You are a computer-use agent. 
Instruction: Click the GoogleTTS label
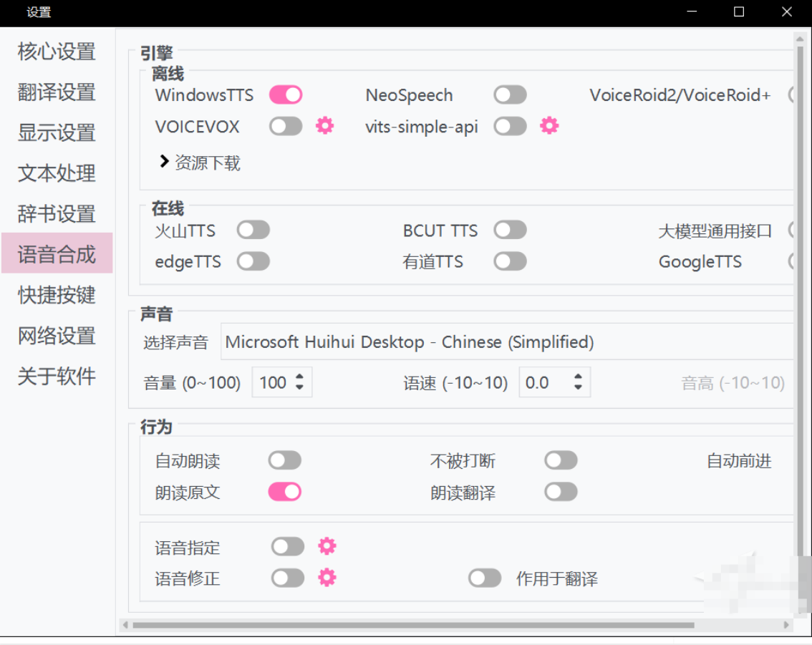[700, 261]
